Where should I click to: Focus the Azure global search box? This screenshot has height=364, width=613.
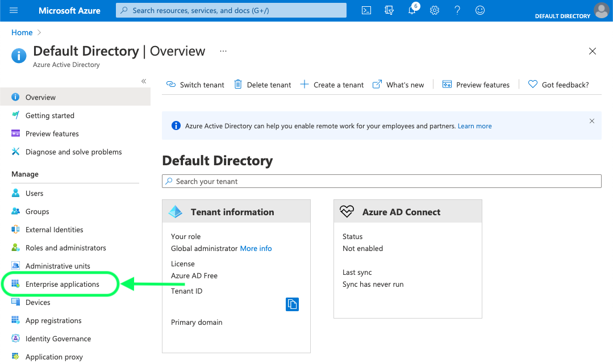tap(231, 11)
